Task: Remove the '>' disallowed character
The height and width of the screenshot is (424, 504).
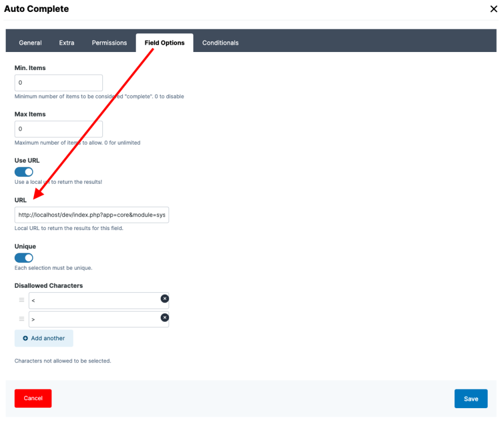Action: click(x=165, y=318)
